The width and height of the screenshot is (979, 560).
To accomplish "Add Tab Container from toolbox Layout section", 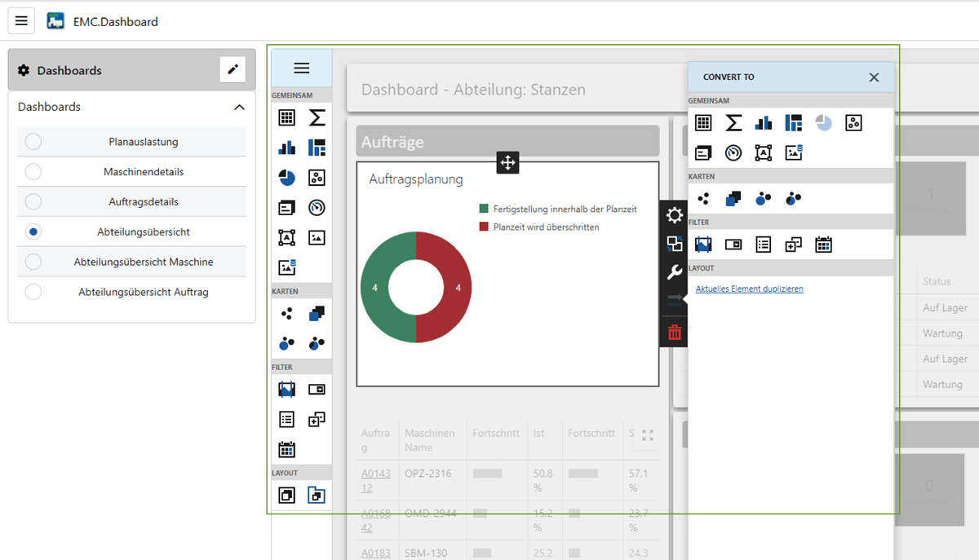I will click(317, 495).
